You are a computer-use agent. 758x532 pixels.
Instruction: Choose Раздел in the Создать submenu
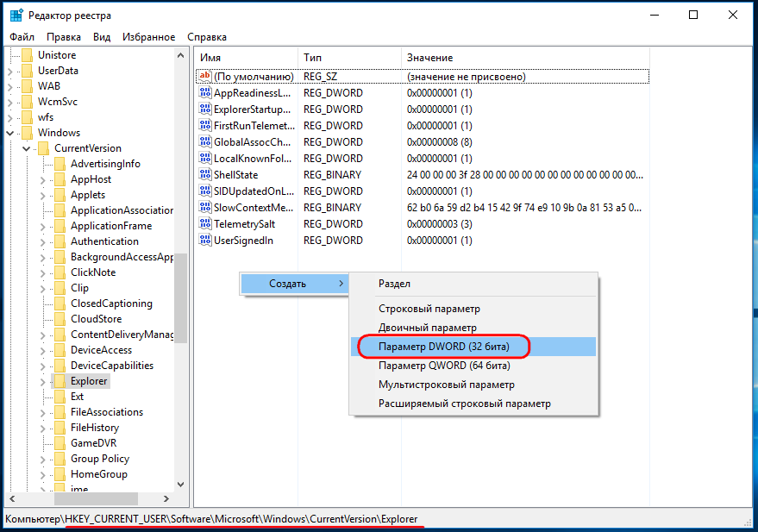point(473,284)
